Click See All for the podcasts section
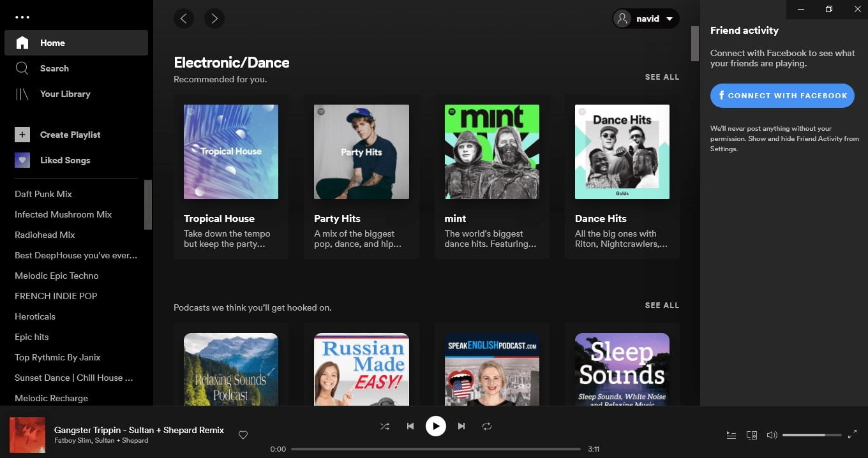 point(662,306)
